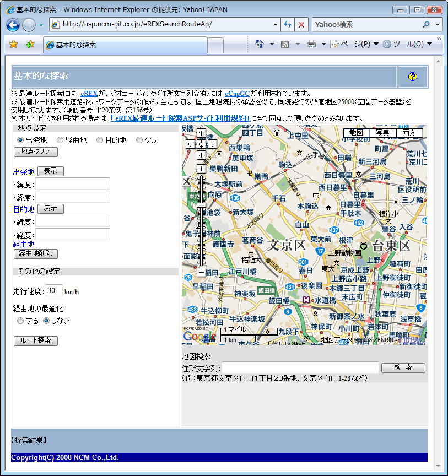Viewport: 448px width, 476px height.
Task: Zoom in with the map plus button
Action: point(201,169)
